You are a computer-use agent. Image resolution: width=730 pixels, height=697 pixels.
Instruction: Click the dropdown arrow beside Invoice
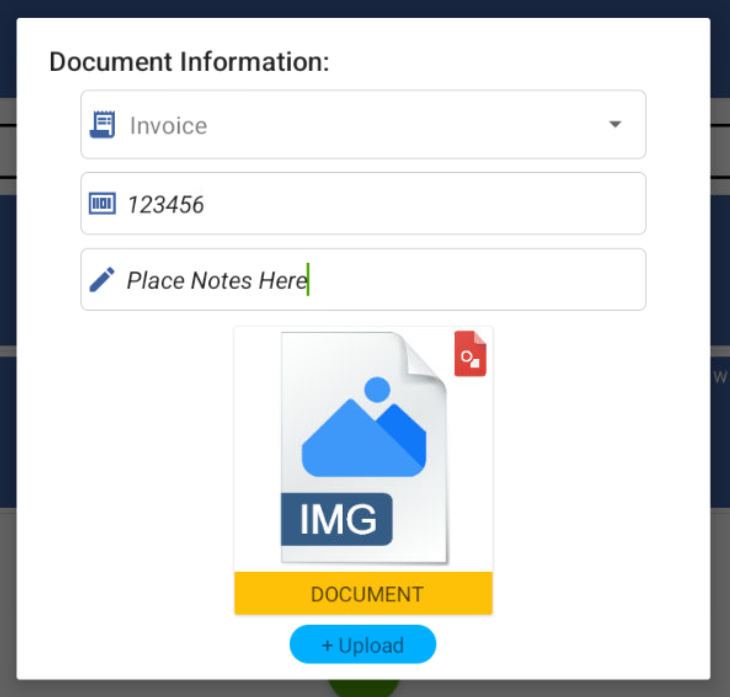[615, 124]
